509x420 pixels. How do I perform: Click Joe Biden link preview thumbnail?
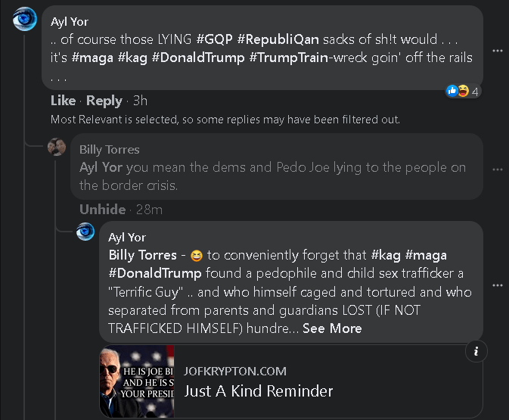coord(138,381)
